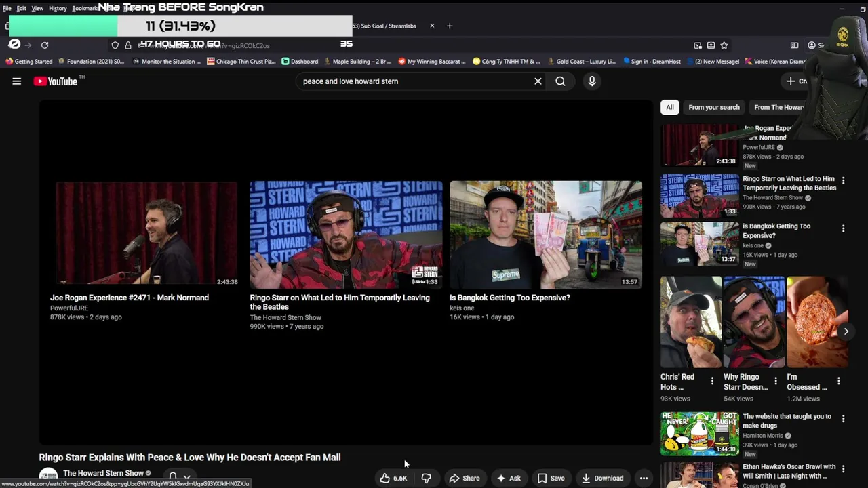The height and width of the screenshot is (488, 868).
Task: Open the View menu in the browser
Action: click(x=37, y=8)
